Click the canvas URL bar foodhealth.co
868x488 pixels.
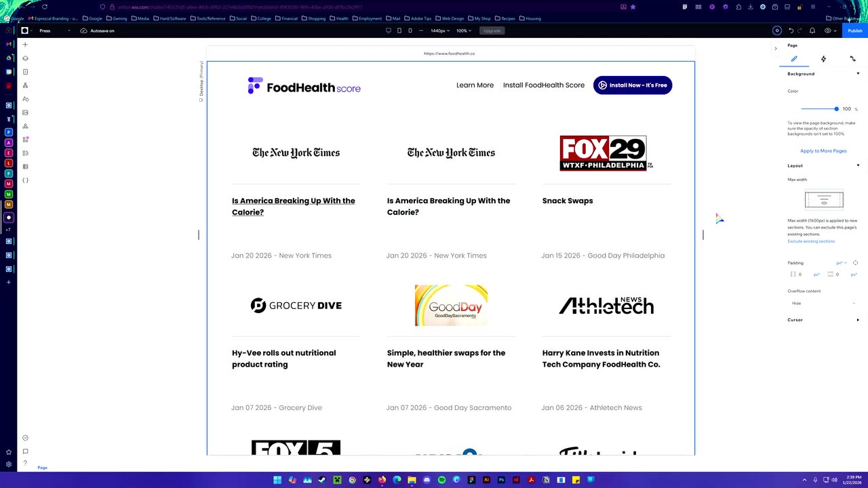point(450,54)
